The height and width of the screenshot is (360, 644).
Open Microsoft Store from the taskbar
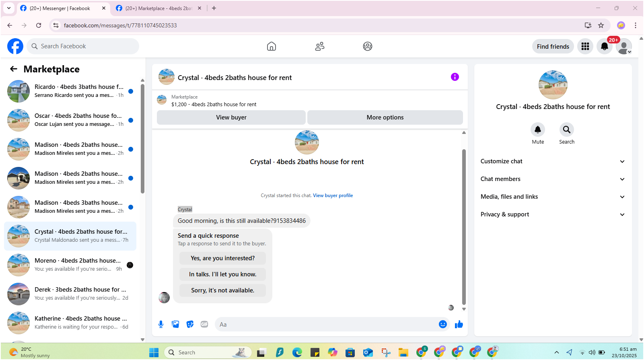(x=350, y=352)
